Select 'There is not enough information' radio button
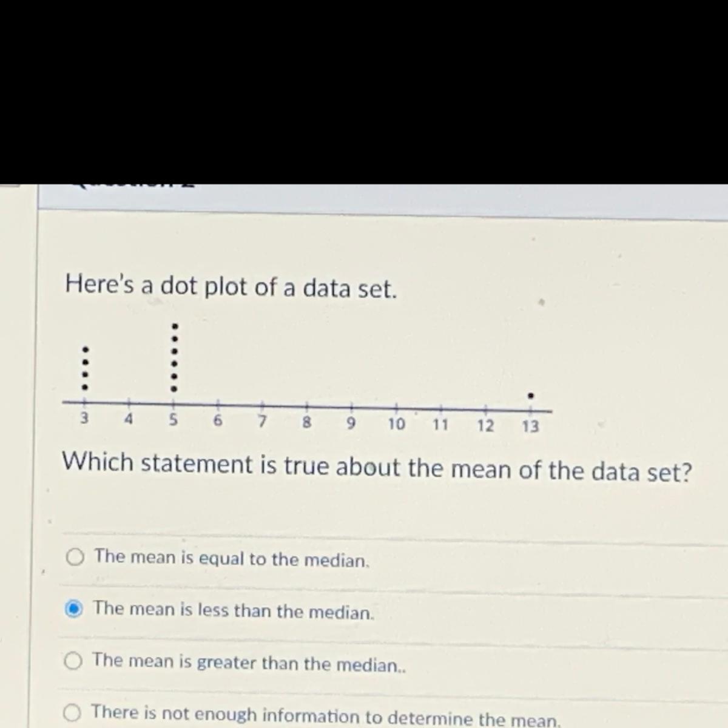728x728 pixels. tap(73, 712)
